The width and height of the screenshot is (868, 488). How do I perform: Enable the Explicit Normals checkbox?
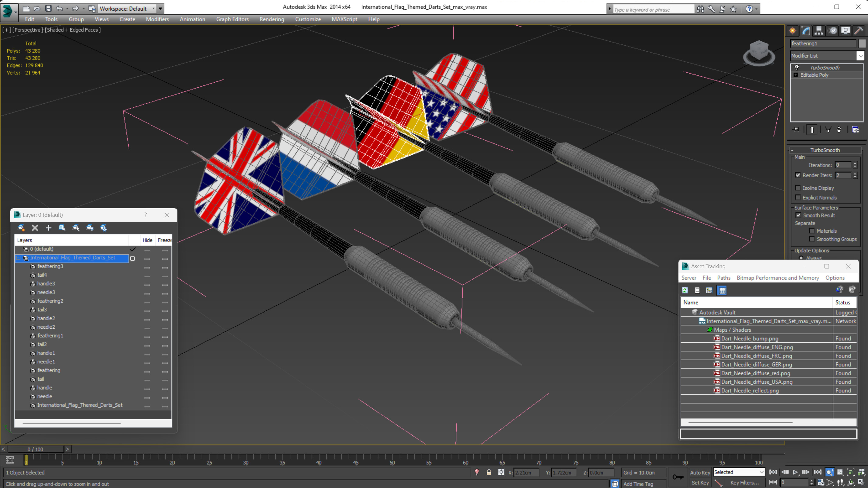click(x=798, y=197)
